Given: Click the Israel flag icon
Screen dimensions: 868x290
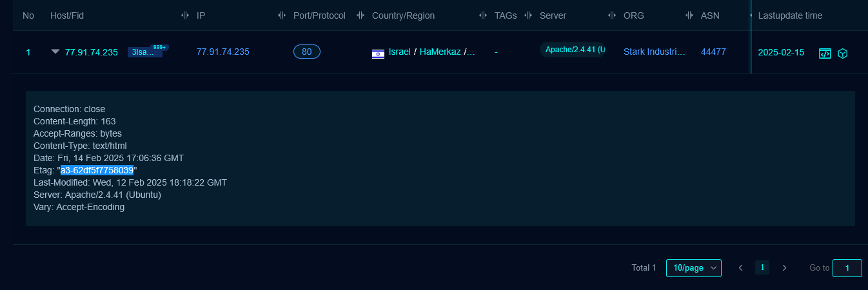Looking at the screenshot, I should [378, 53].
